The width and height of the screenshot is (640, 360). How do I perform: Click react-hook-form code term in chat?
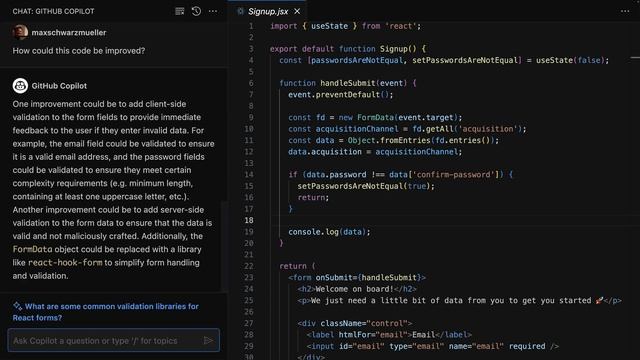[65, 262]
